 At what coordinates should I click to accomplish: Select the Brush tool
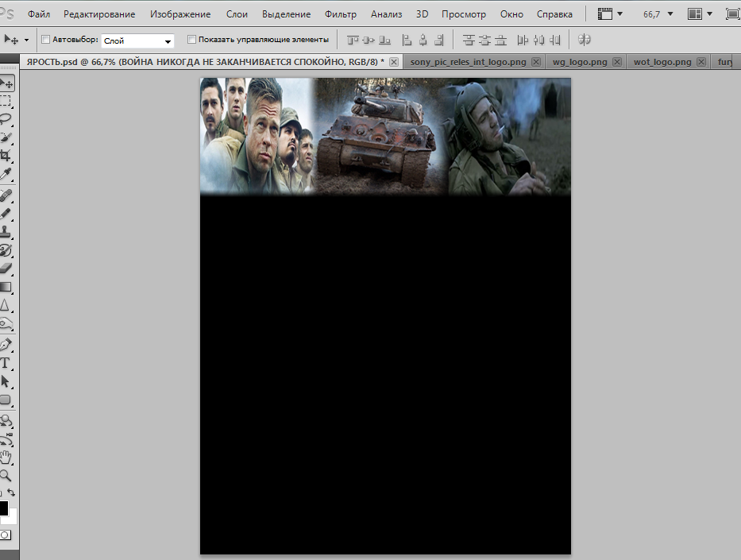pyautogui.click(x=6, y=214)
